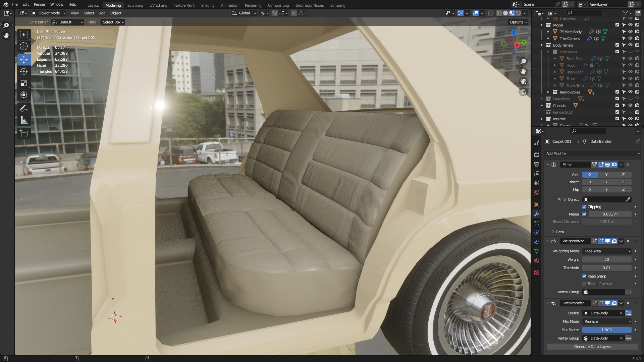Open the Orientation Default dropdown
The height and width of the screenshot is (362, 644).
coord(67,22)
